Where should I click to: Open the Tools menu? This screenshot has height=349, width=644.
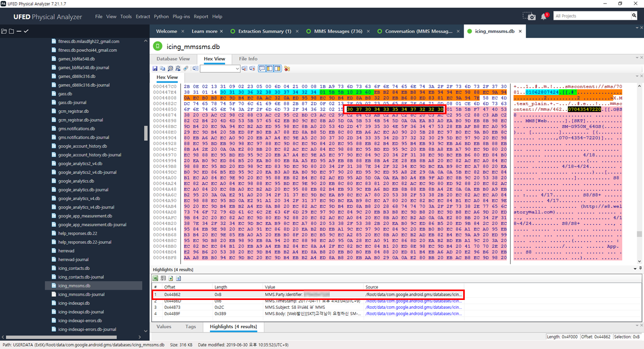coord(126,17)
